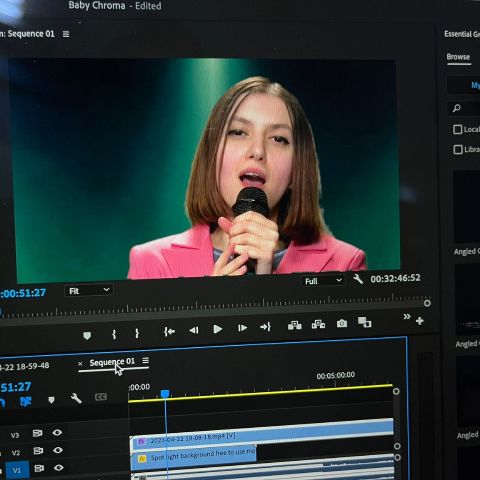Click the timeline timecode 51:27
This screenshot has height=480, width=480.
16,387
